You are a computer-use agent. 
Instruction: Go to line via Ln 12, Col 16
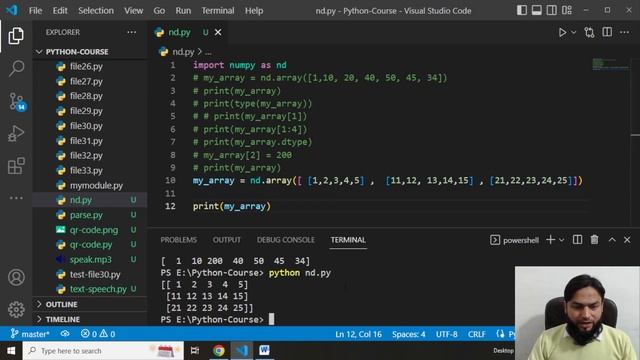coord(358,334)
